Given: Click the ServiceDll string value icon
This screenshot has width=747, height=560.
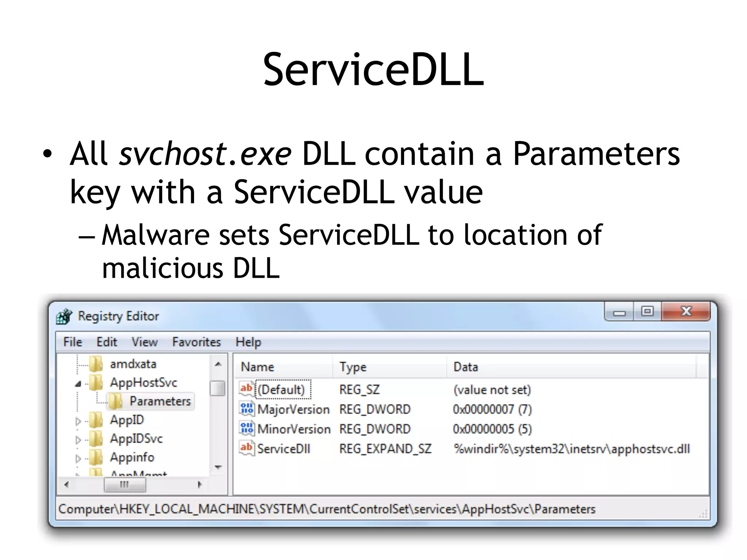Looking at the screenshot, I should click(x=247, y=448).
